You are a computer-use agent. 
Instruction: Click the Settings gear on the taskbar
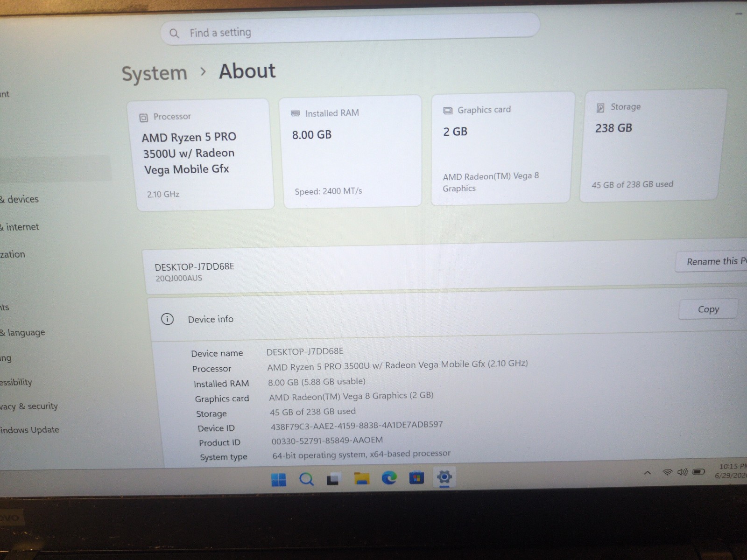[444, 476]
